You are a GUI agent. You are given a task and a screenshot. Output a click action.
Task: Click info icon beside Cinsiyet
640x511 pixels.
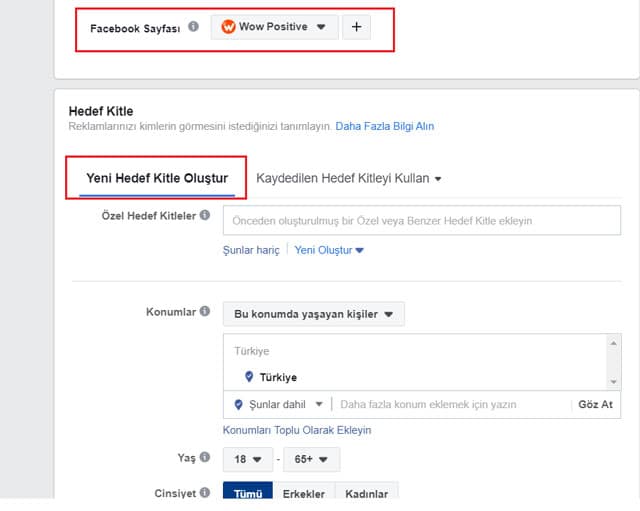pyautogui.click(x=205, y=493)
